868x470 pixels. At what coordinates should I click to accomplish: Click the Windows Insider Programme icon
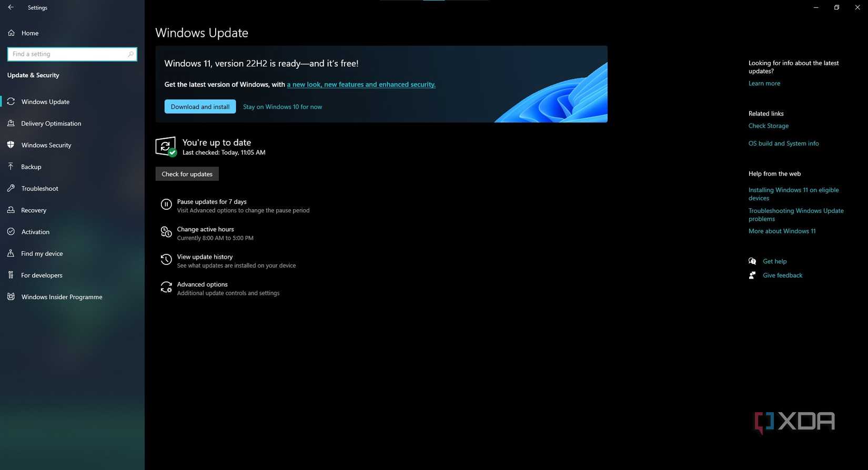coord(11,297)
